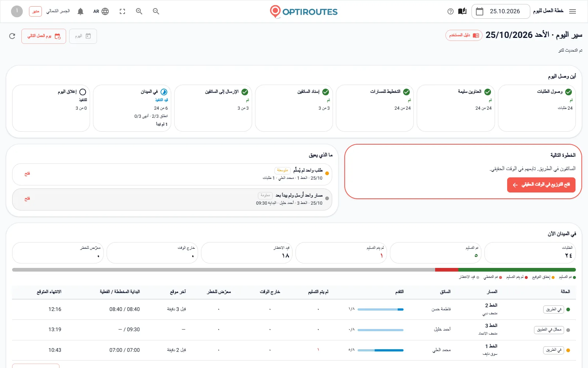The image size is (588, 368).
Task: Click the zoom out magnifier icon
Action: [x=156, y=11]
